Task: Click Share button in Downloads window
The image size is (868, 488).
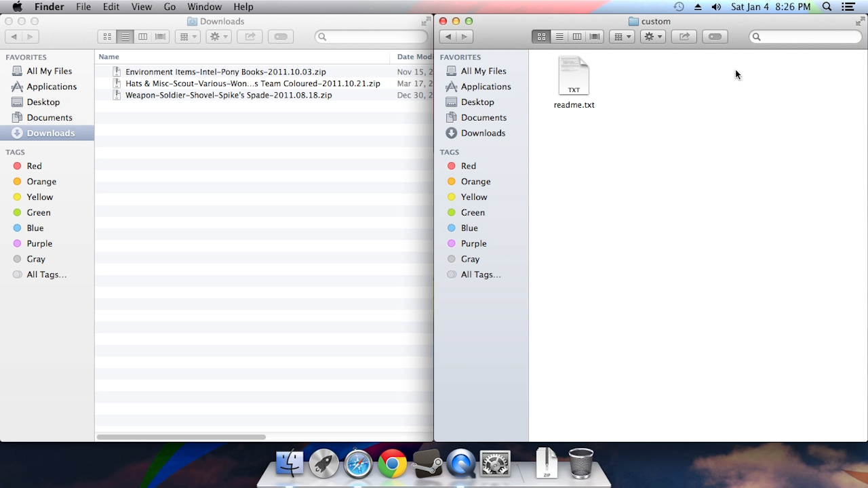Action: 250,37
